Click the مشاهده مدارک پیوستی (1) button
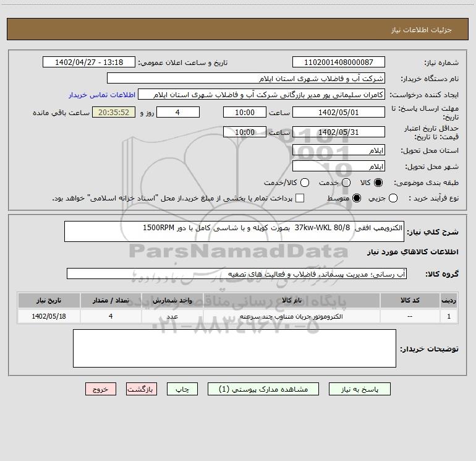The height and width of the screenshot is (461, 476). (263, 389)
